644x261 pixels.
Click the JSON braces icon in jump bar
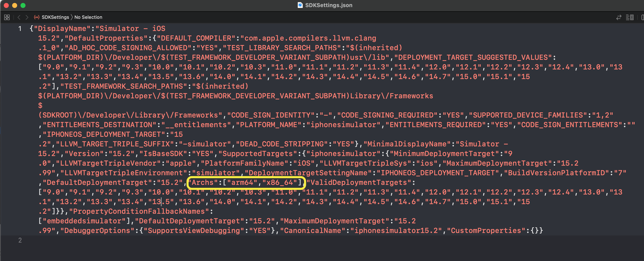pyautogui.click(x=37, y=17)
